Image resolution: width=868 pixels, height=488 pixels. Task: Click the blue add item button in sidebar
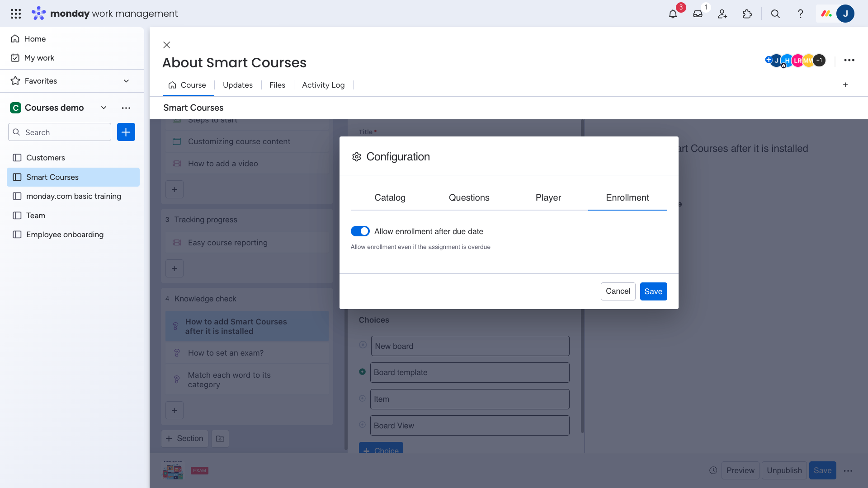126,132
